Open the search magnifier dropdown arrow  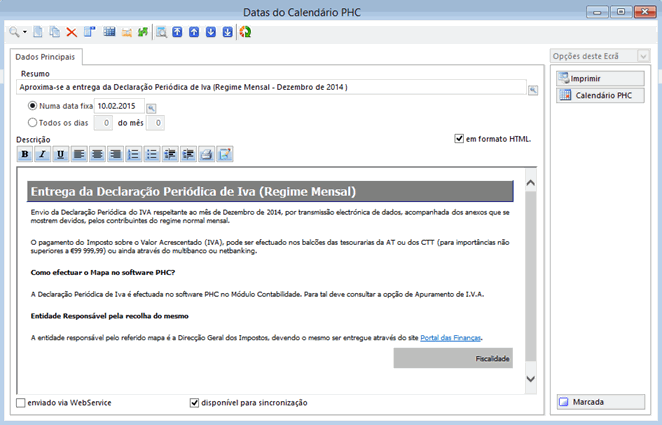pyautogui.click(x=25, y=33)
